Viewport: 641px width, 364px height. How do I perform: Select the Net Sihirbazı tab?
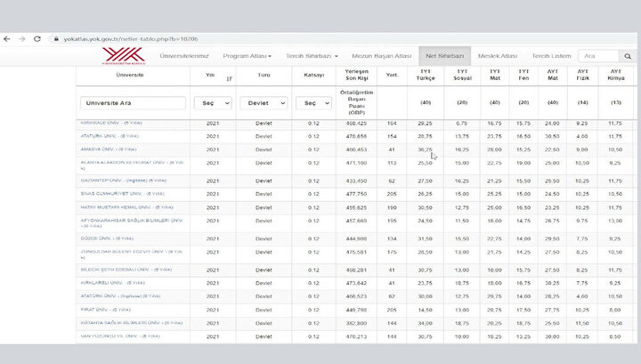445,56
